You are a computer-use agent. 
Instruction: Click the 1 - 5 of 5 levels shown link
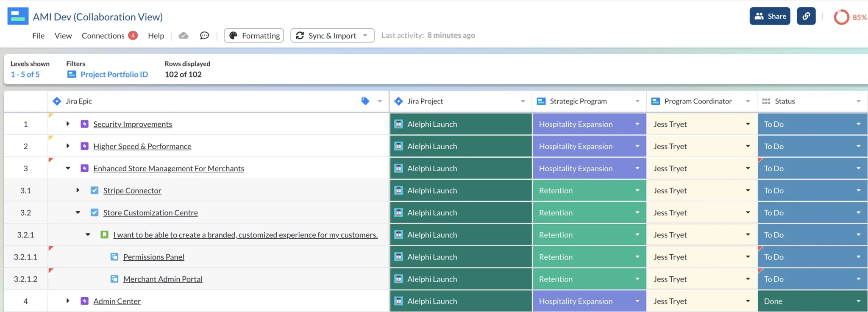point(25,74)
